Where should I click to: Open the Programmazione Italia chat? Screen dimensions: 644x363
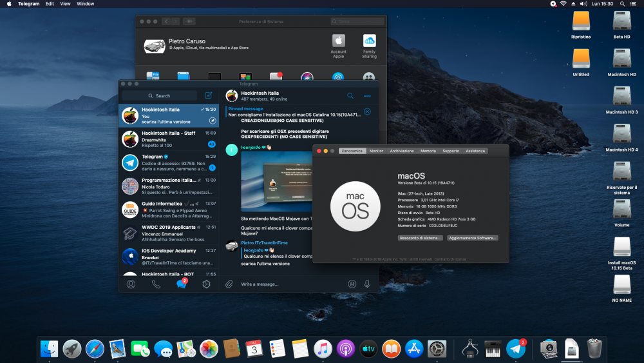click(169, 186)
